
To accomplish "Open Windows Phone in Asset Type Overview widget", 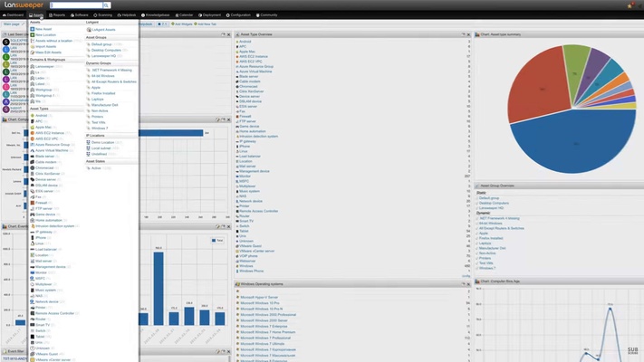I will 252,271.
